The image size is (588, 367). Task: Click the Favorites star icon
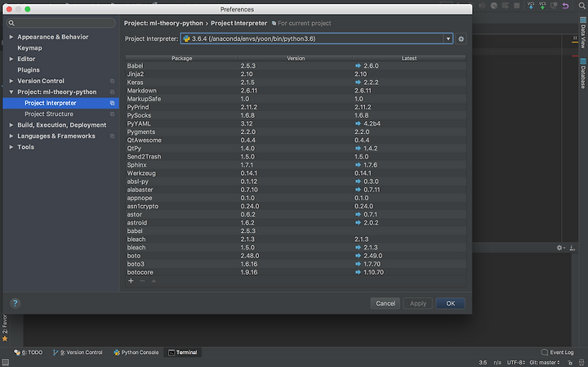tap(5, 338)
